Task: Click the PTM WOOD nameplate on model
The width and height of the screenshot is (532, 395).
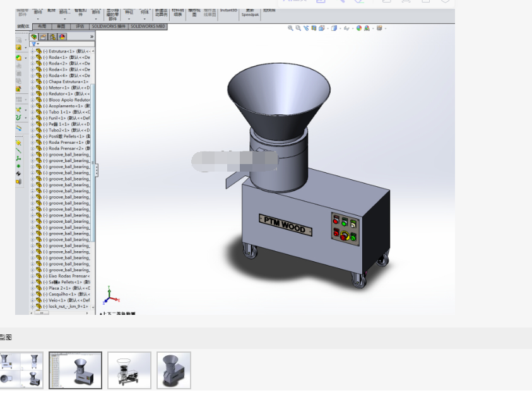Action: coord(285,225)
